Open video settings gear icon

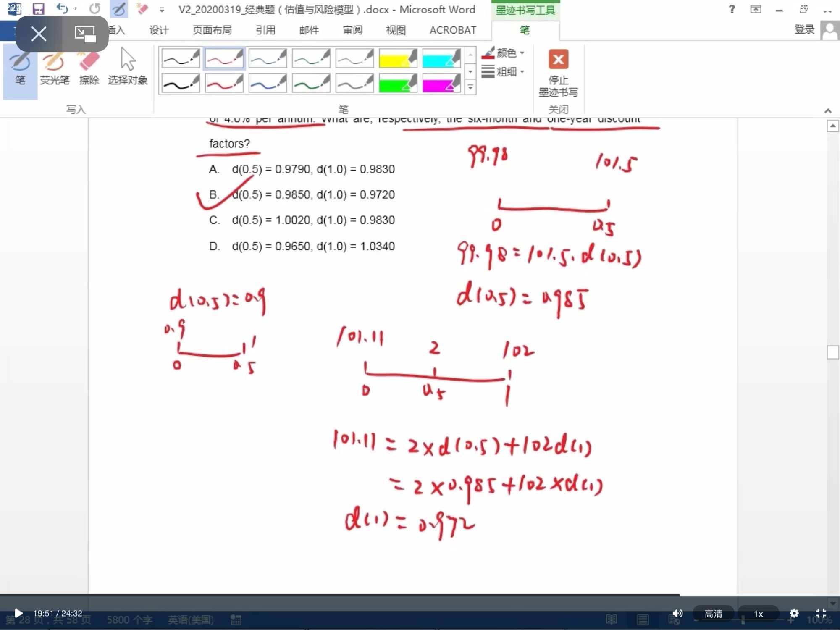[x=794, y=613]
